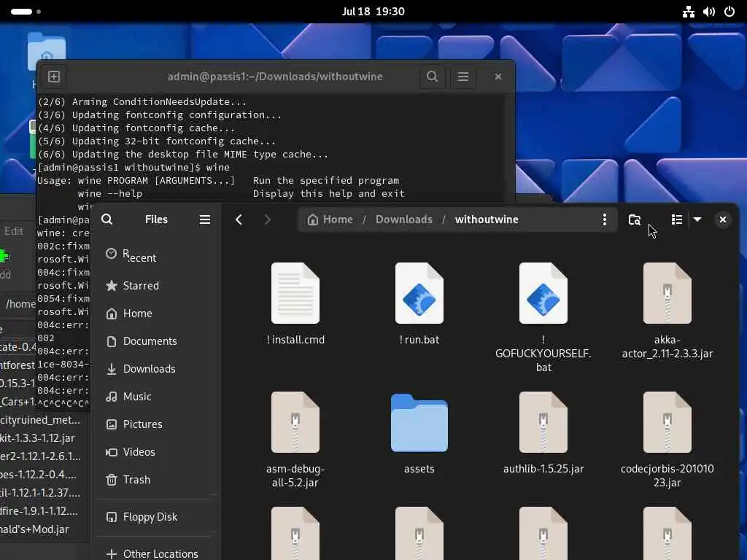Image resolution: width=747 pixels, height=560 pixels.
Task: Open Trash in Files sidebar
Action: point(156,480)
